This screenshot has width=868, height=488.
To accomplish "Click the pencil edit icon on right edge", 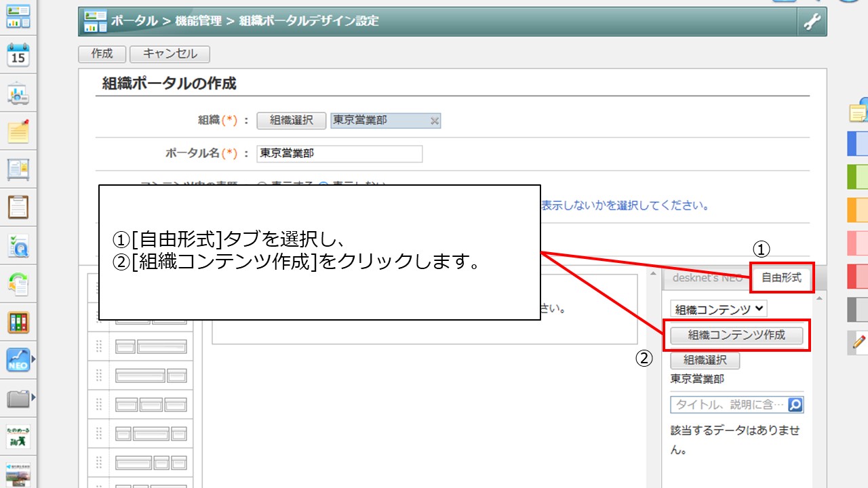I will click(859, 342).
